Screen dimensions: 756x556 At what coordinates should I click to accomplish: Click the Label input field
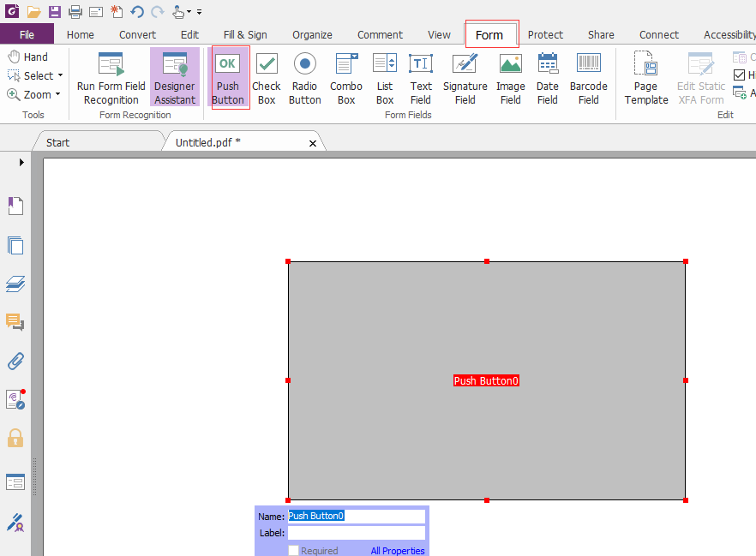[x=357, y=533]
